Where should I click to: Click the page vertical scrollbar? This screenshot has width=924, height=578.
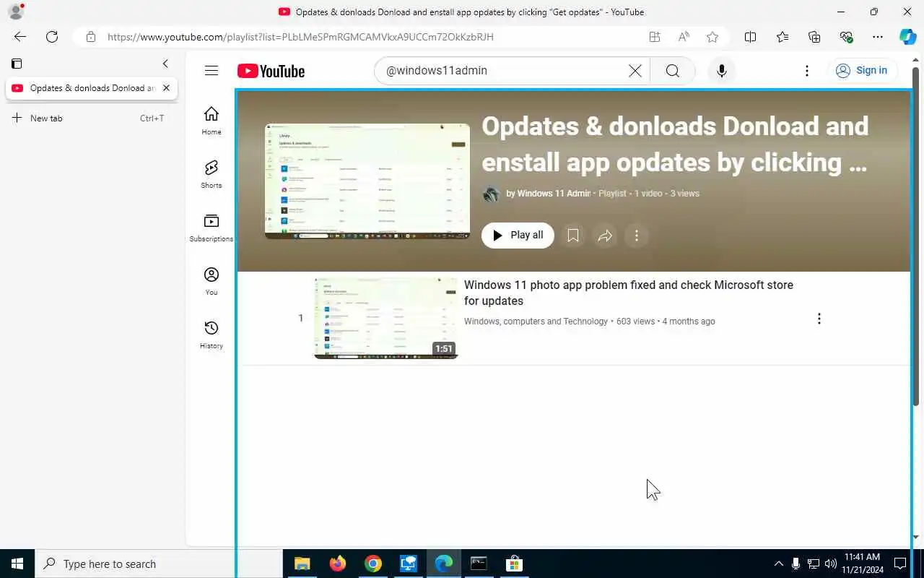(x=916, y=236)
